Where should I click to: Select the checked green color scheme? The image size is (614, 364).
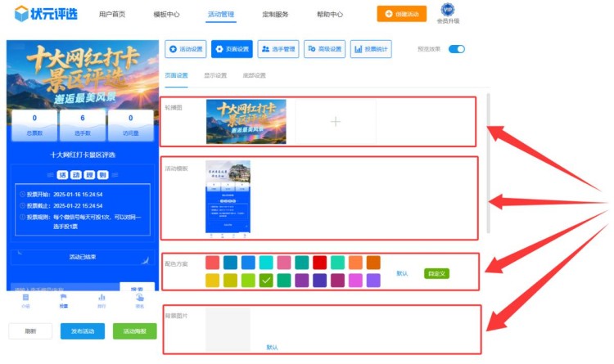(266, 281)
